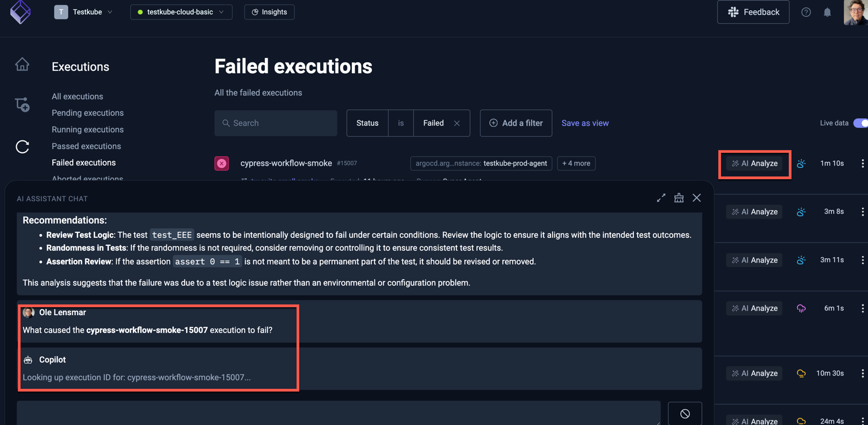
Task: Click the weather health icon beside cypress-workflow-smoke
Action: click(801, 163)
